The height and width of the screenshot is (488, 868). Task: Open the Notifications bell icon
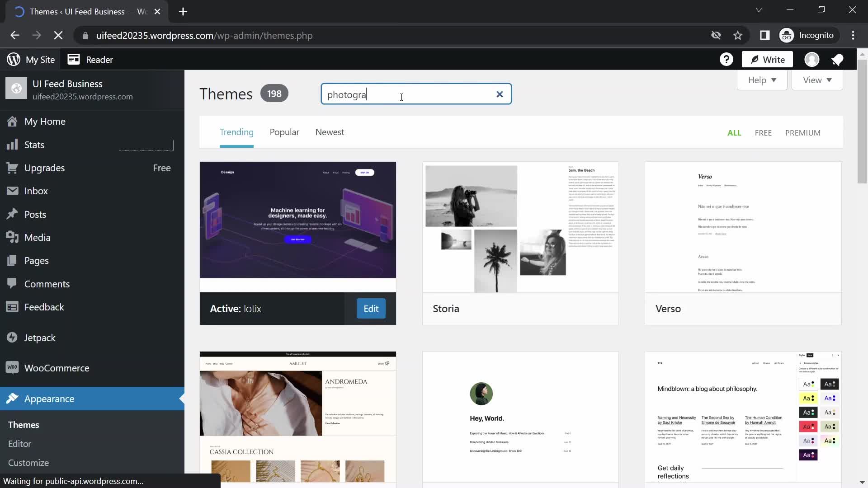click(x=839, y=60)
